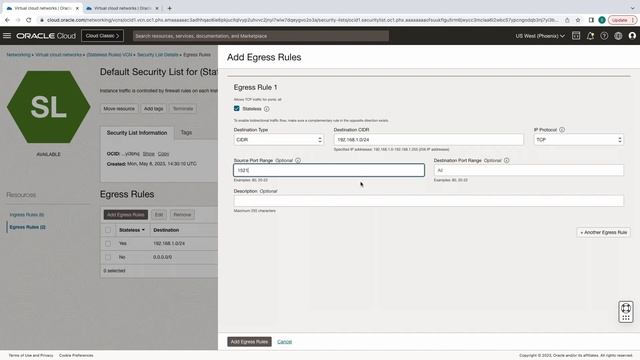This screenshot has height=360, width=640.
Task: View announcements bell icon
Action: click(x=590, y=36)
